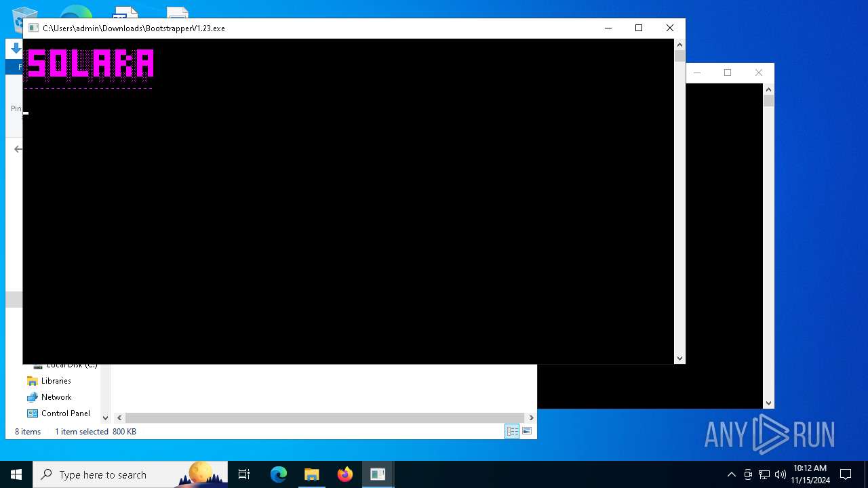The width and height of the screenshot is (868, 488).
Task: Select Libraries in the Explorer navigation pane
Action: tap(56, 381)
